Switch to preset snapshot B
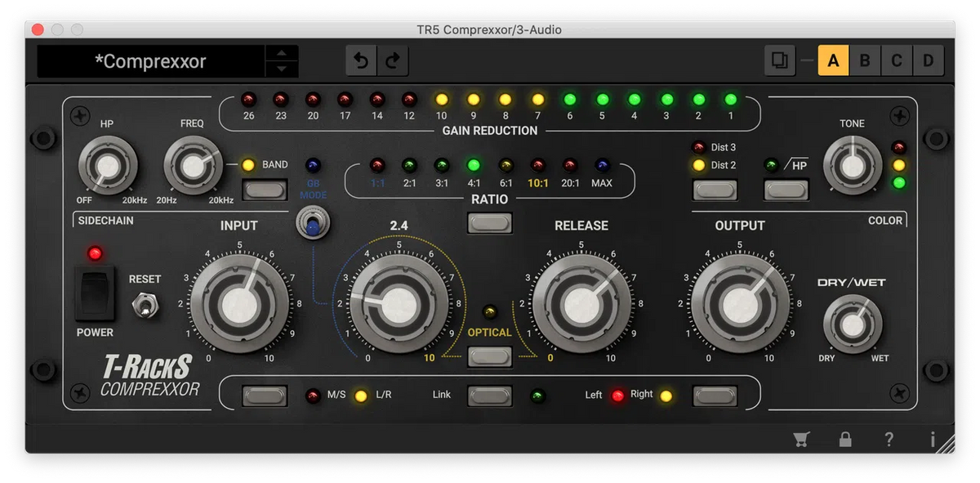This screenshot has width=980, height=483. click(x=865, y=60)
